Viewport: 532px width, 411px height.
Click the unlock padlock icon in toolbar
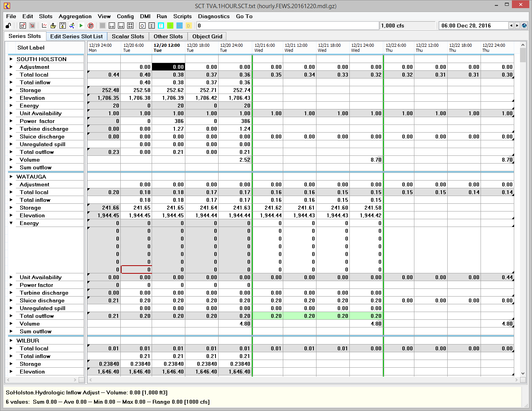(8, 26)
